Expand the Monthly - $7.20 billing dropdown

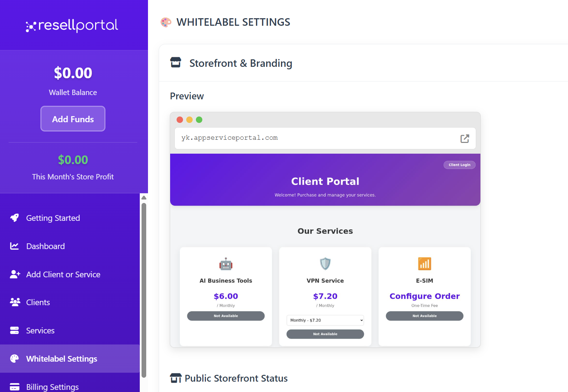(325, 320)
